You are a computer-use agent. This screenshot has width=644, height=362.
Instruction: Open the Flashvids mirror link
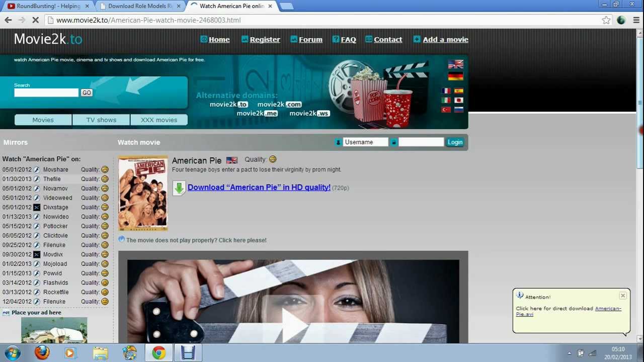click(x=55, y=283)
